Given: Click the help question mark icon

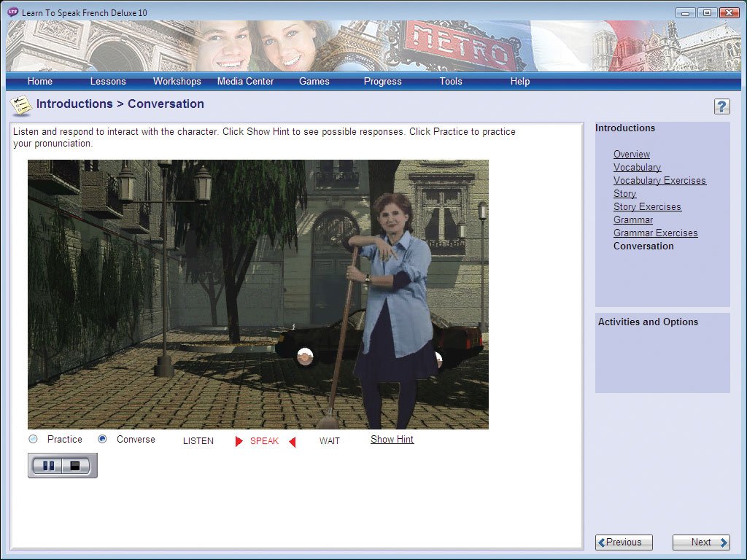Looking at the screenshot, I should pyautogui.click(x=721, y=106).
